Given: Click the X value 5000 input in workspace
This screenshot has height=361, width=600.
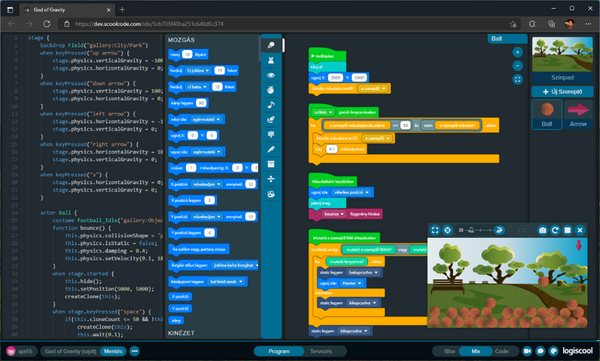Looking at the screenshot, I should coord(336,78).
